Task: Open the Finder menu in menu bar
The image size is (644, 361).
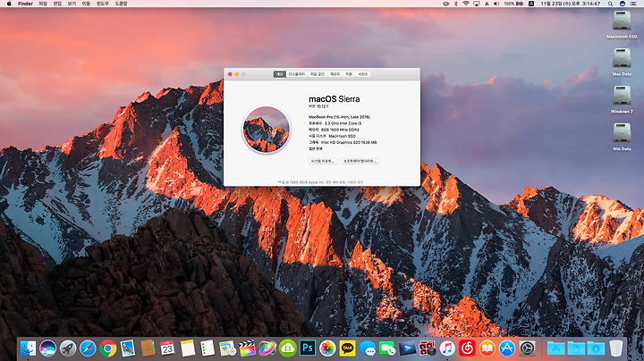Action: (25, 4)
